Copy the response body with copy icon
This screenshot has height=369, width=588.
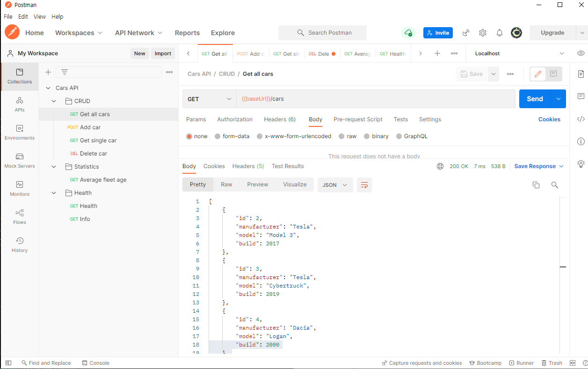[536, 185]
